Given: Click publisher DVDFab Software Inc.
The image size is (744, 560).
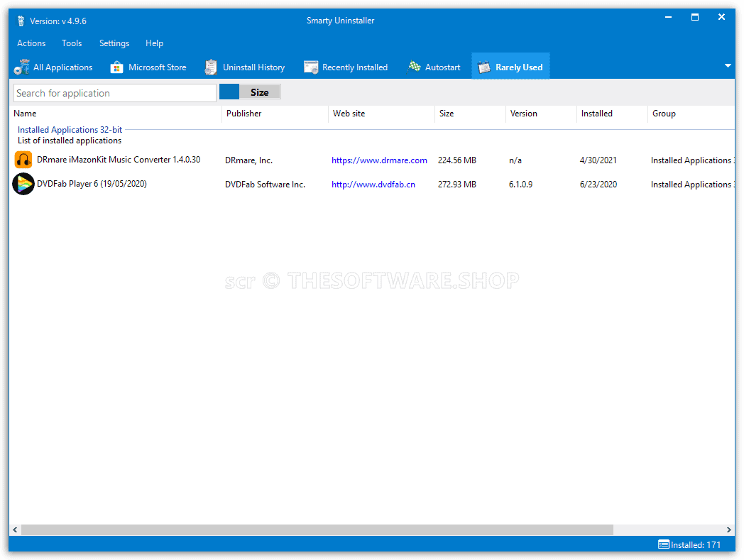Looking at the screenshot, I should 265,184.
